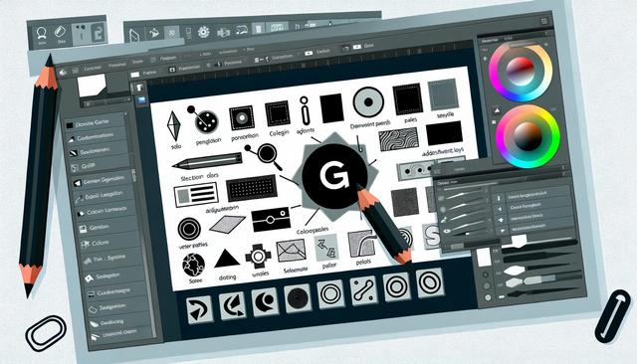Screen dimensions: 637x364
Task: Click the round black node icon with white dots
Action: (206, 121)
